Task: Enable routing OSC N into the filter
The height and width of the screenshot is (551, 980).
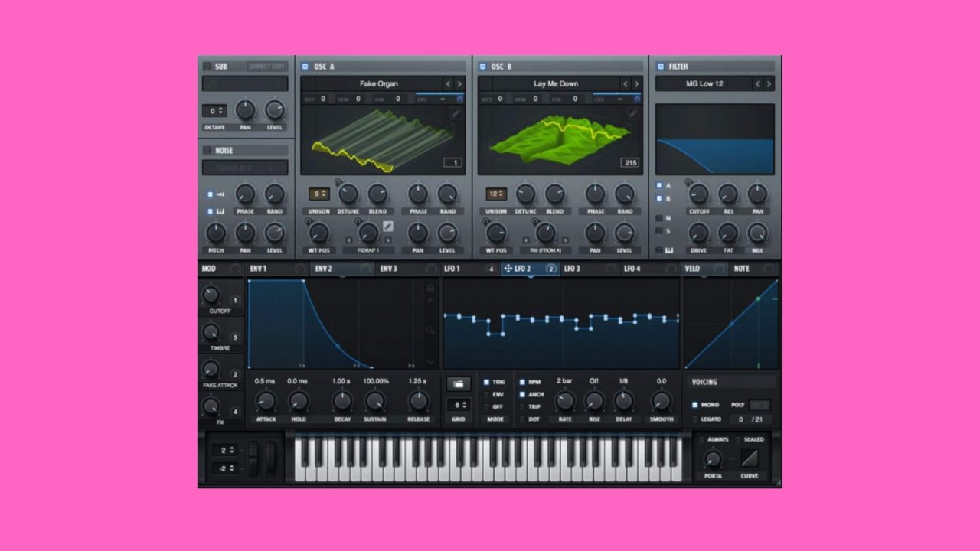Action: [658, 217]
